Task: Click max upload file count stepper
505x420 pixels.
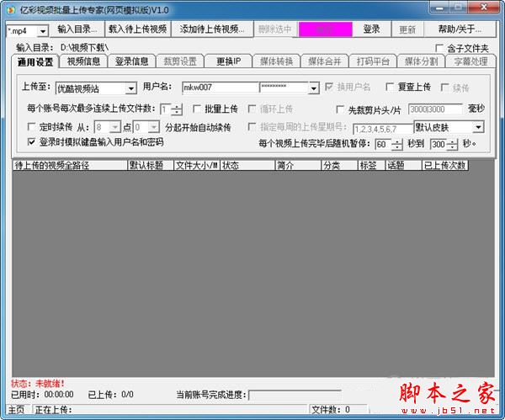Action: coord(177,109)
